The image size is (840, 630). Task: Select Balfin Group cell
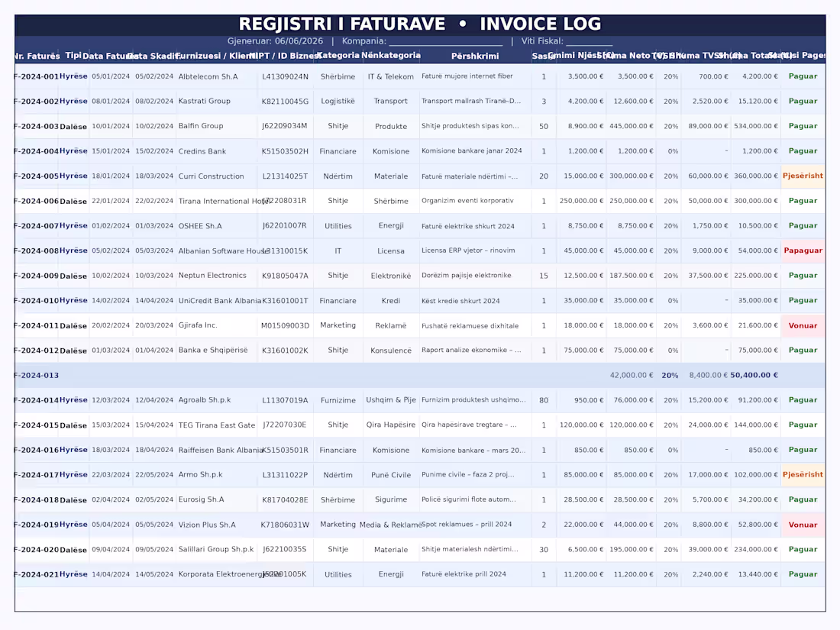[x=201, y=126]
